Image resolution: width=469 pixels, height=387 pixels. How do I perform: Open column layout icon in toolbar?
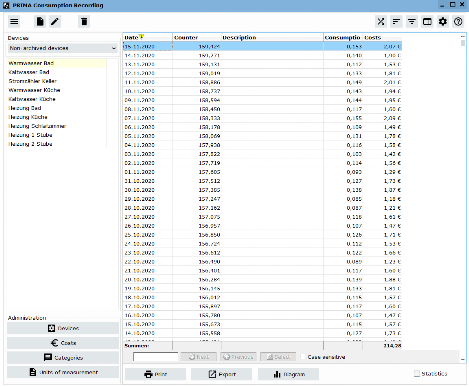click(427, 22)
